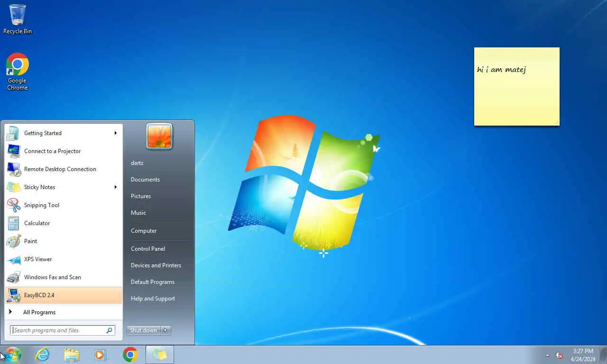Click the Show desktop strip beside the clock
The image size is (607, 364).
(x=604, y=355)
